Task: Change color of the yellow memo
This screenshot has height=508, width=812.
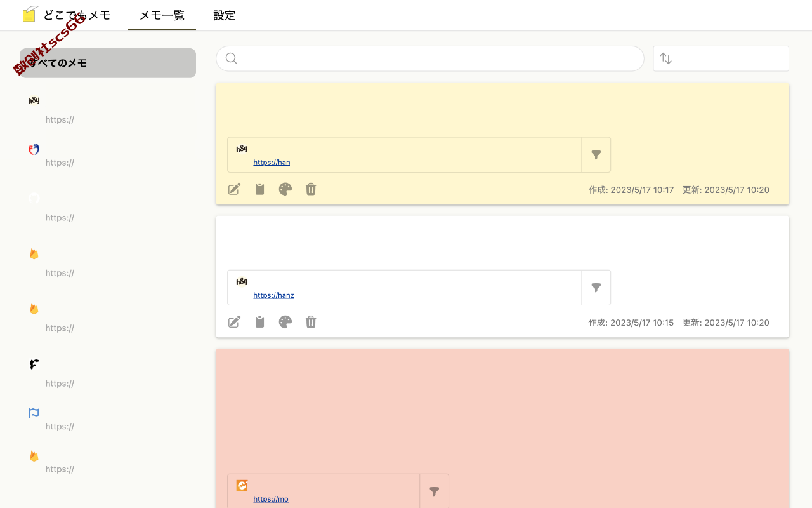Action: click(285, 189)
